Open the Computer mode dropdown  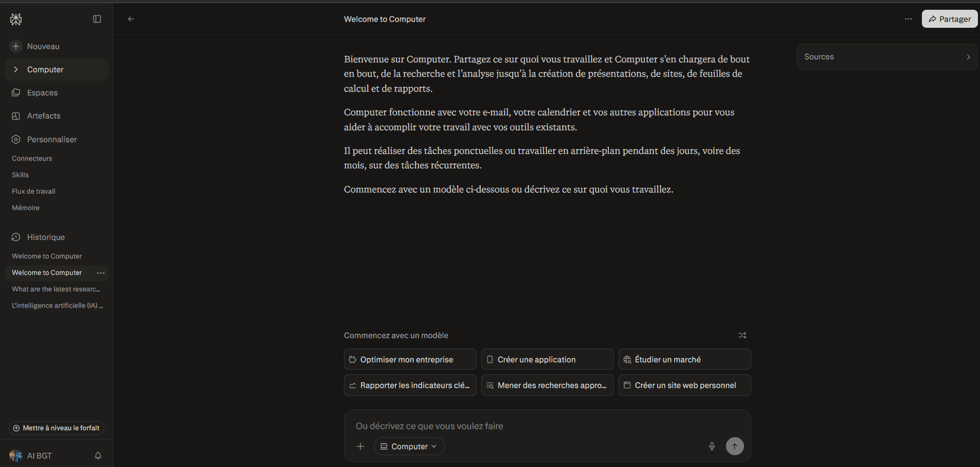[x=409, y=446]
